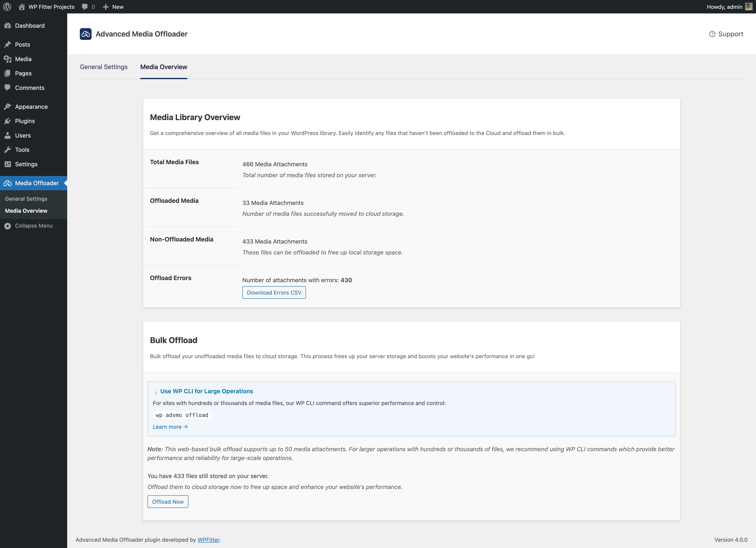The width and height of the screenshot is (756, 548).
Task: Open the Support link
Action: pyautogui.click(x=726, y=34)
